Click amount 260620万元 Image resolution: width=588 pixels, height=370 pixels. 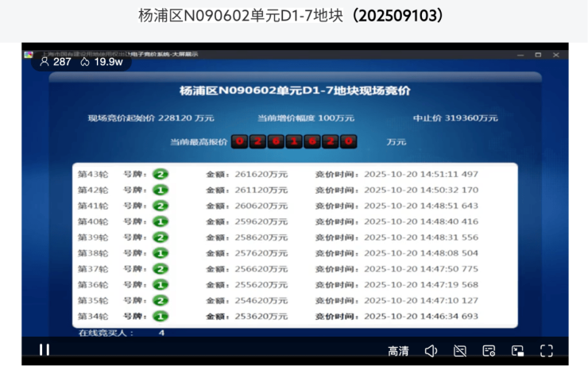261,206
